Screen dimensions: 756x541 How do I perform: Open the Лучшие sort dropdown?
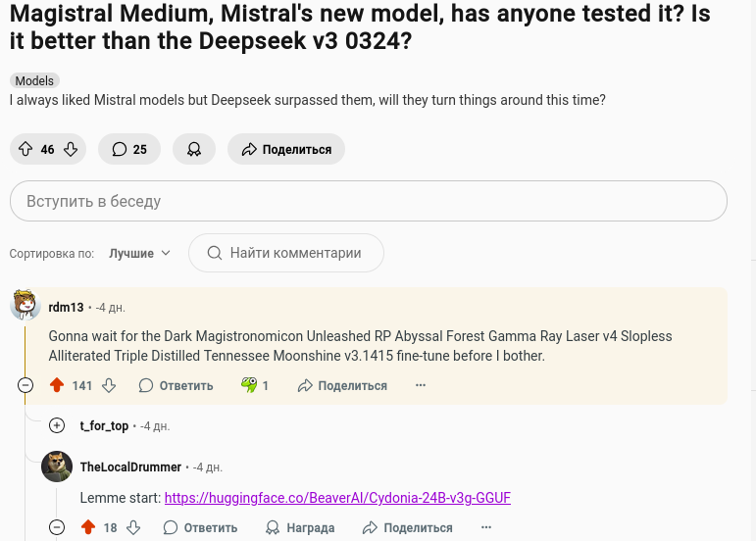tap(139, 253)
